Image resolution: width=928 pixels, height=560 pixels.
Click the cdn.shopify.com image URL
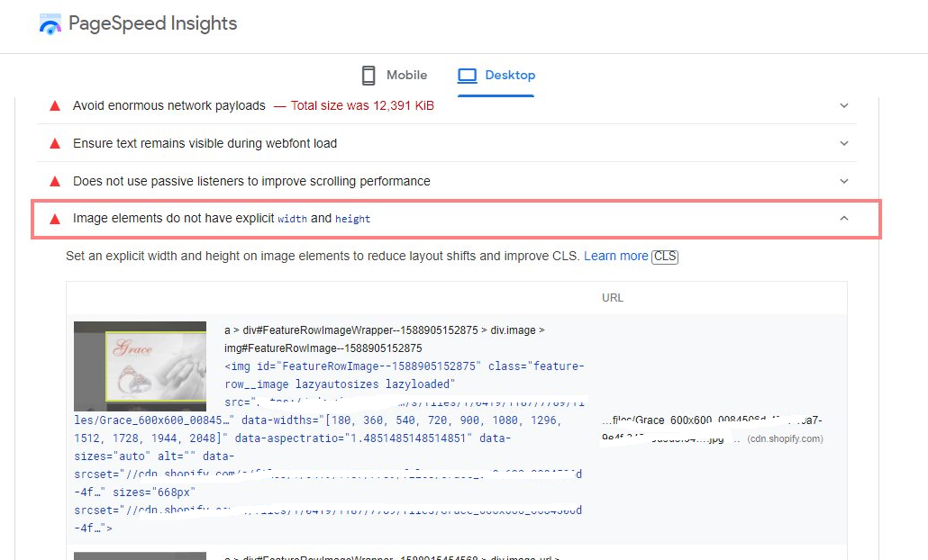712,429
